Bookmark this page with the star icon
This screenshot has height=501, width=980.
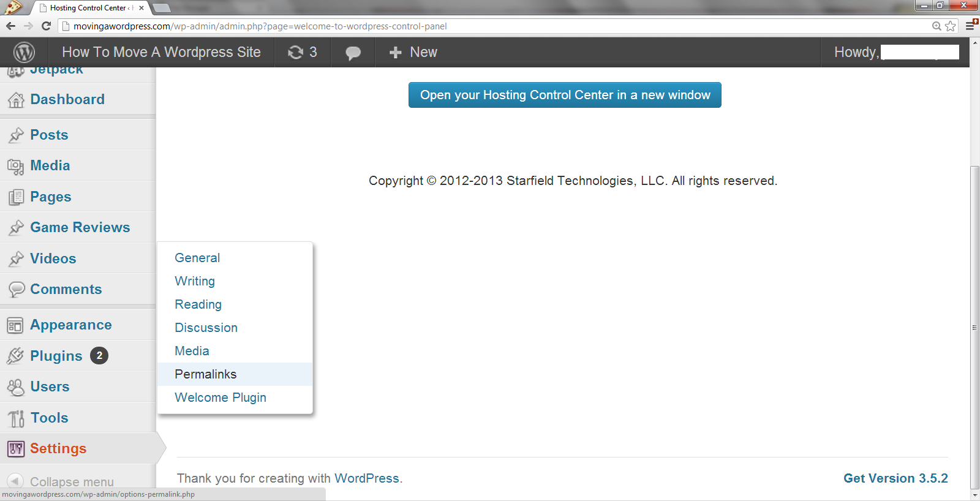[x=951, y=26]
